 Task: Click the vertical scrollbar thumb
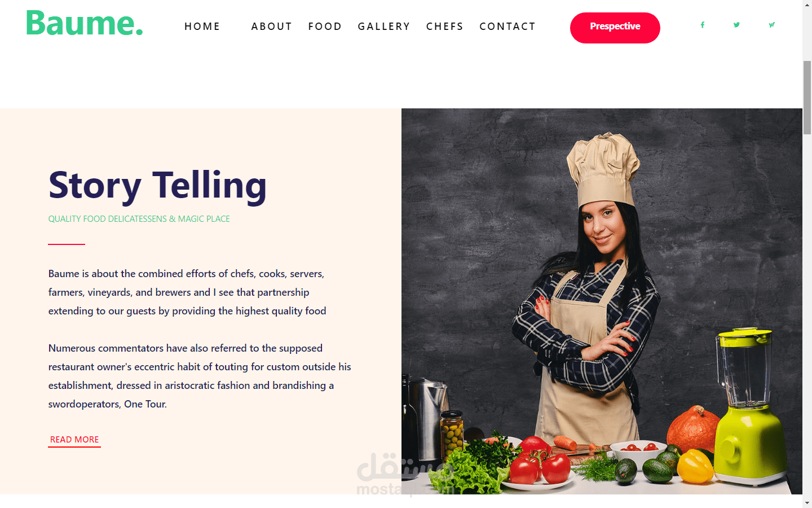[807, 97]
